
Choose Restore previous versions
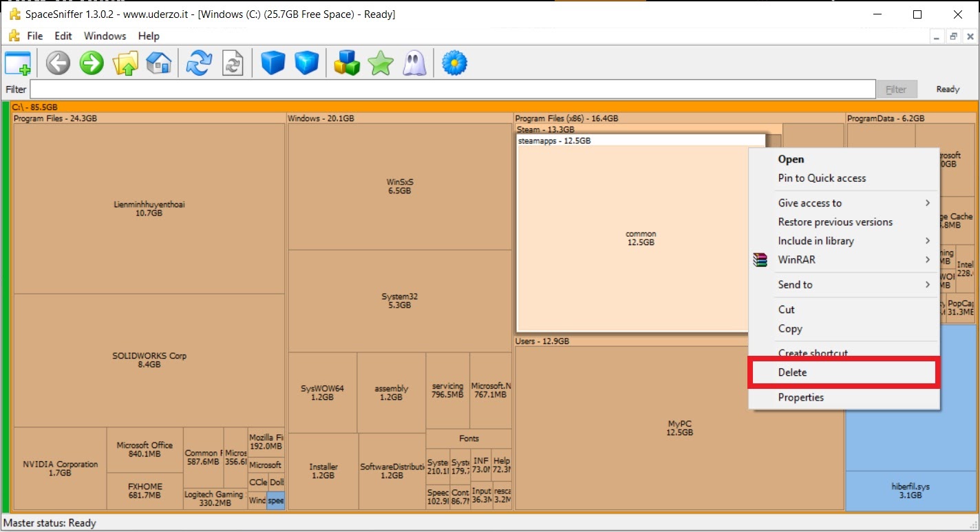tap(844, 222)
